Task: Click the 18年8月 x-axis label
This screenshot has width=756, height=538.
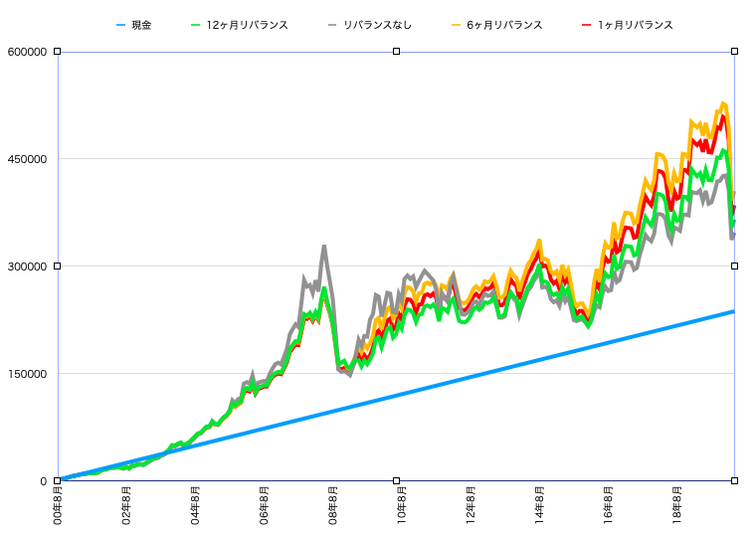Action: coord(677,506)
